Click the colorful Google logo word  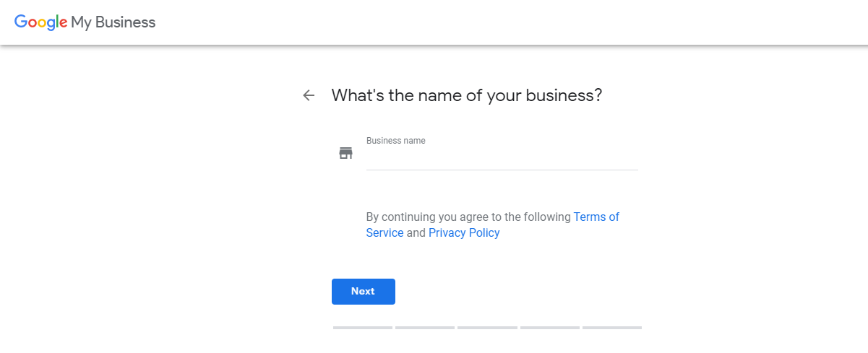tap(41, 22)
